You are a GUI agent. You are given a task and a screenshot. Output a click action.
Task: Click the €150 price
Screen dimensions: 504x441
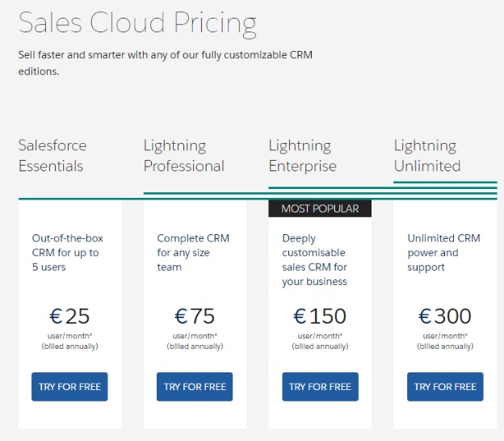pyautogui.click(x=320, y=316)
